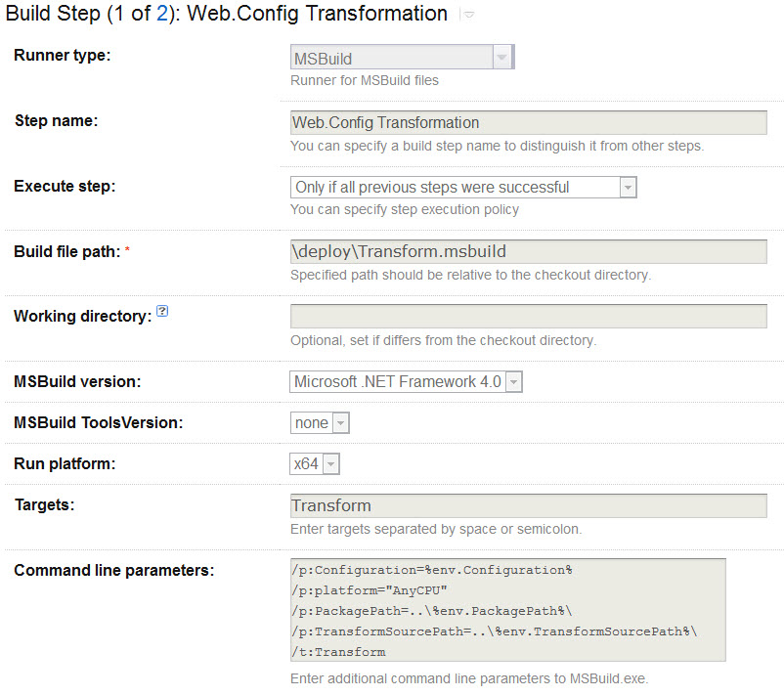The image size is (784, 696).
Task: Click the MSBuild version dropdown arrow
Action: tap(513, 381)
